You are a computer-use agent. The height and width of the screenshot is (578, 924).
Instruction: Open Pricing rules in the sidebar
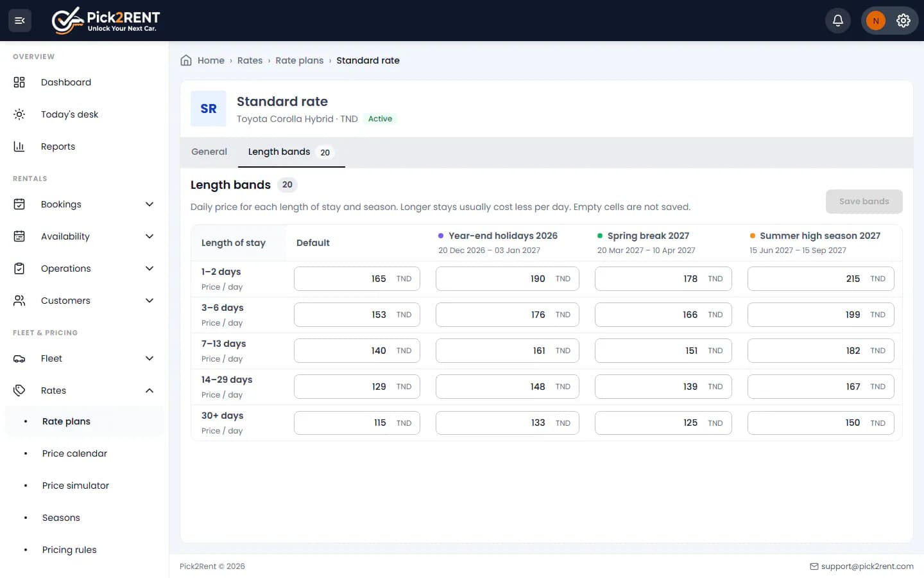69,550
